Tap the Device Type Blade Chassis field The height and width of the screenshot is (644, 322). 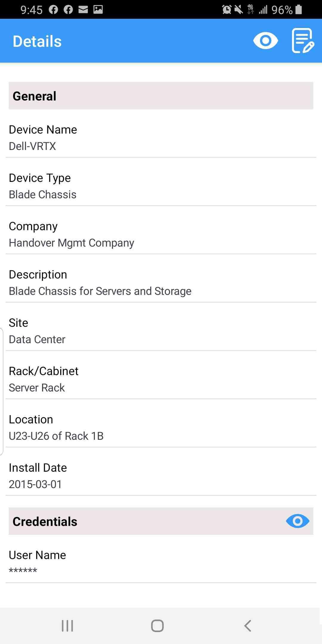(161, 186)
